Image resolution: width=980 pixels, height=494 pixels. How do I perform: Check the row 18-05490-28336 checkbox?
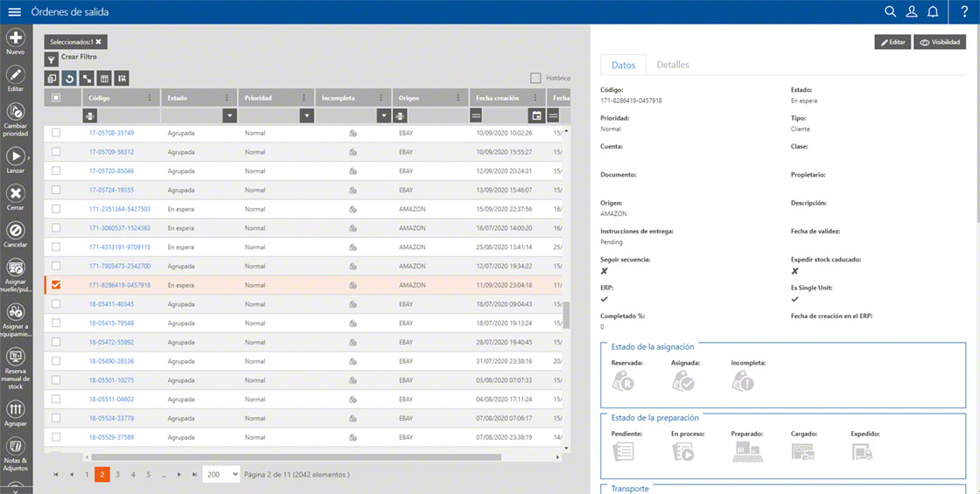coord(56,361)
